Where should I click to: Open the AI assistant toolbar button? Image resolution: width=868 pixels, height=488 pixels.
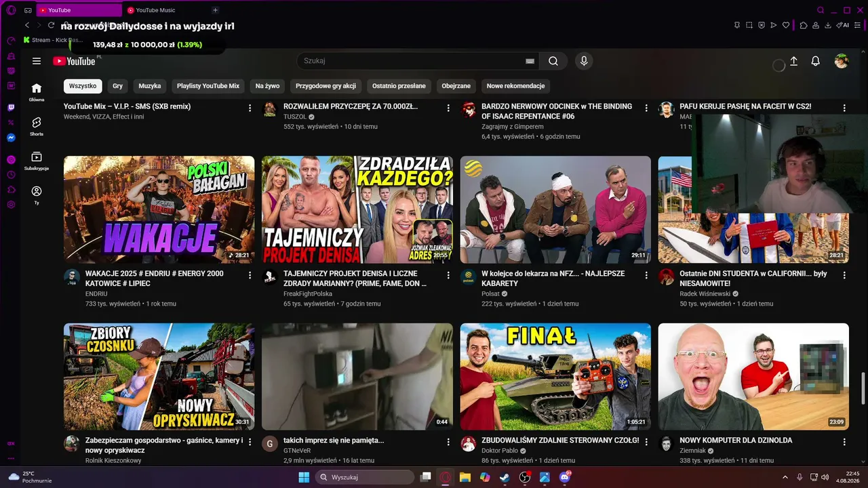coord(843,25)
